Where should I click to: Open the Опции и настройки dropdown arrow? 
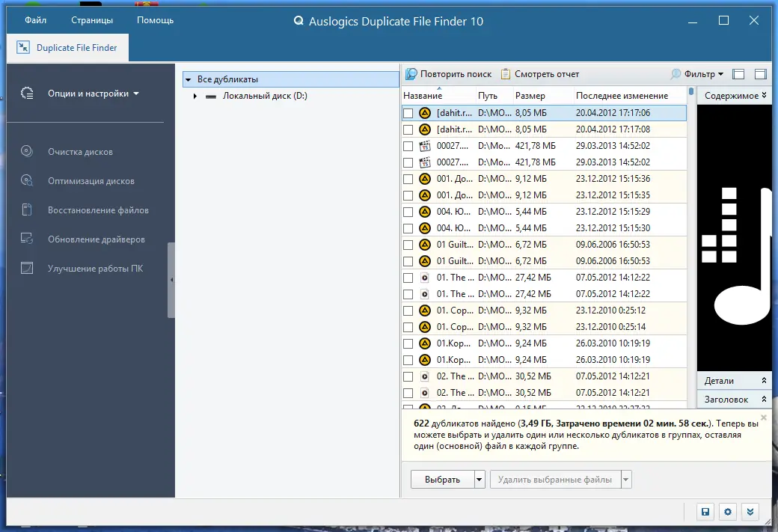(136, 94)
